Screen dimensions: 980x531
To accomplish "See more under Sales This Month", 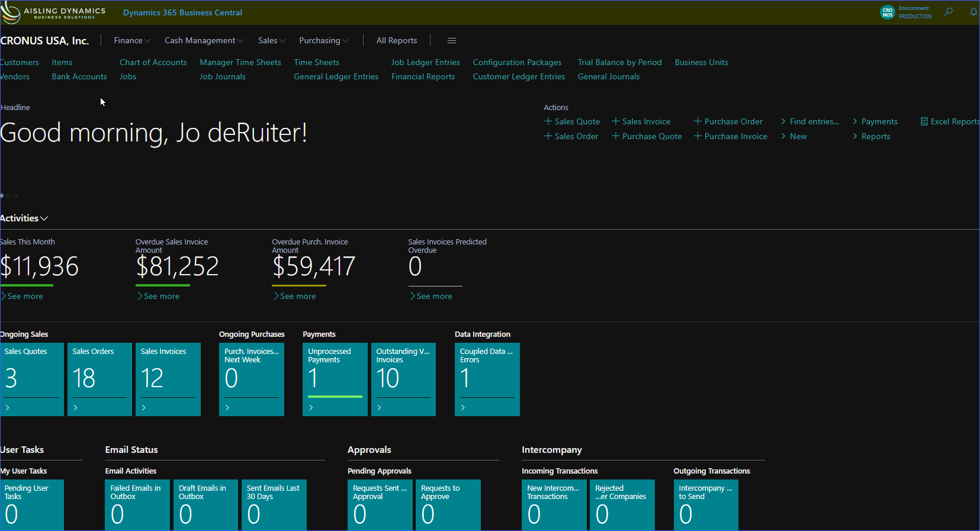I will click(x=23, y=296).
